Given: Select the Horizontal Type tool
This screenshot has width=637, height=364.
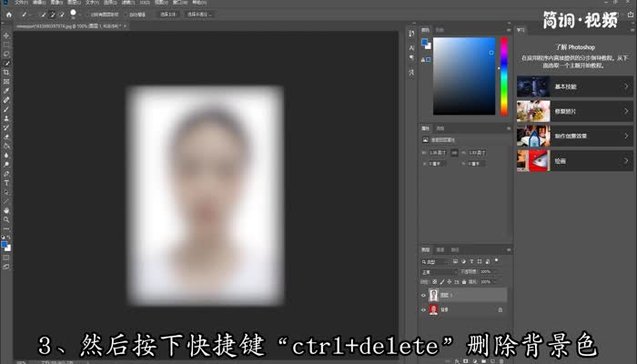Looking at the screenshot, I should click(x=6, y=182).
